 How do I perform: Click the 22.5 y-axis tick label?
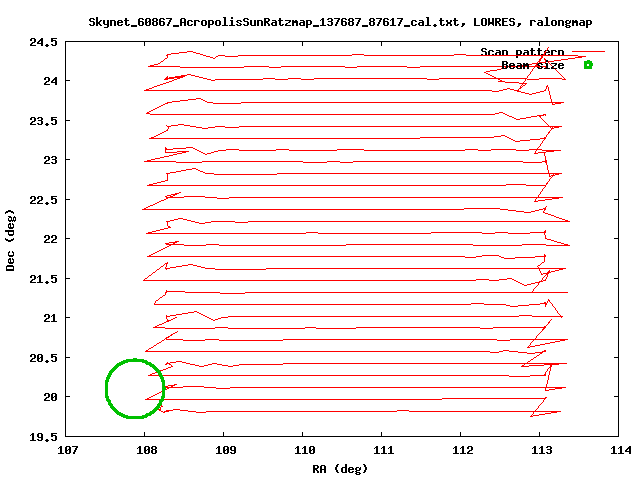[43, 200]
